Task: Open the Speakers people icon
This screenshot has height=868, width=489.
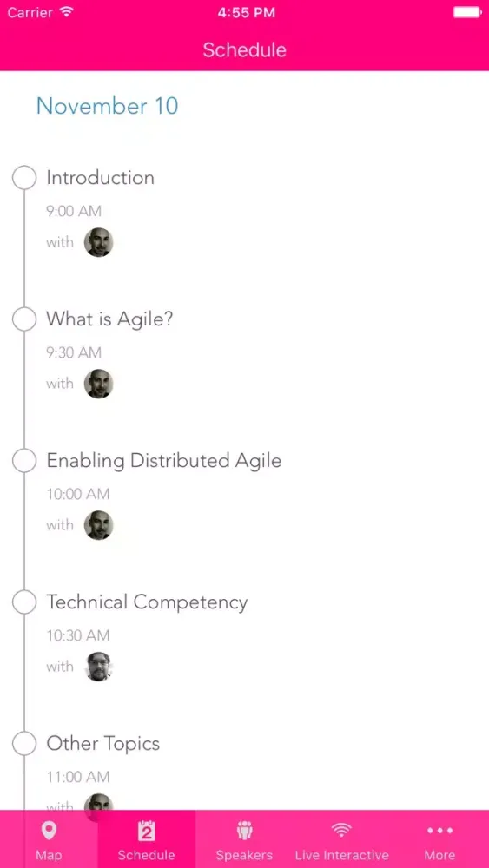Action: pos(244,831)
